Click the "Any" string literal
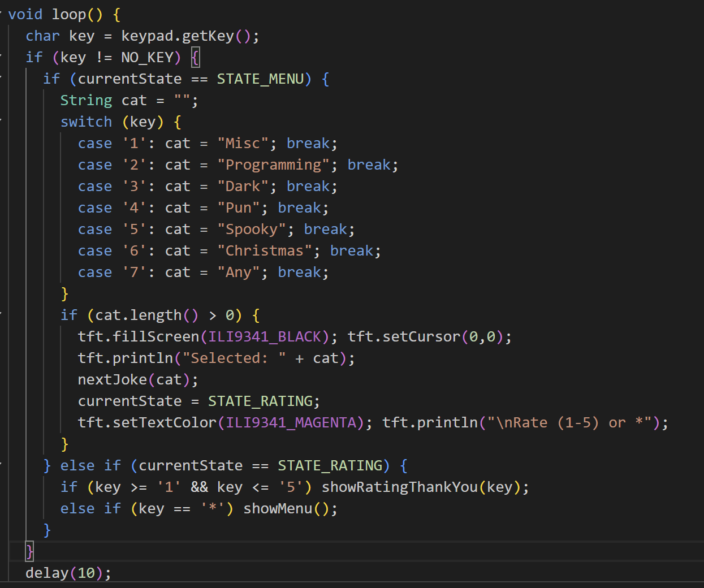This screenshot has height=588, width=704. [239, 272]
